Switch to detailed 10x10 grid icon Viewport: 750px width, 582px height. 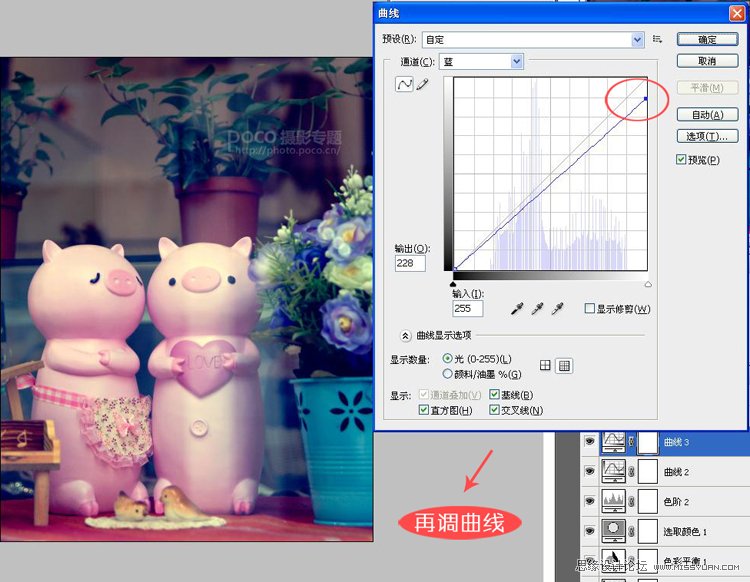564,366
